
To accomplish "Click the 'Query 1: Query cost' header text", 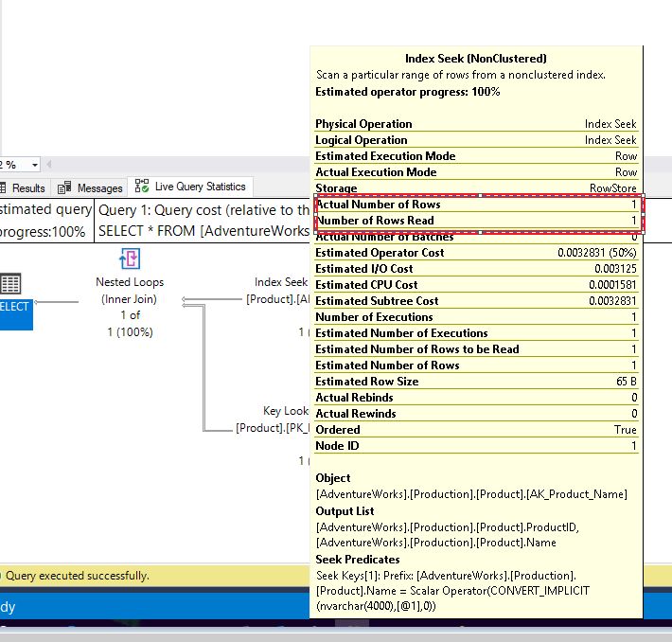I will [x=203, y=210].
